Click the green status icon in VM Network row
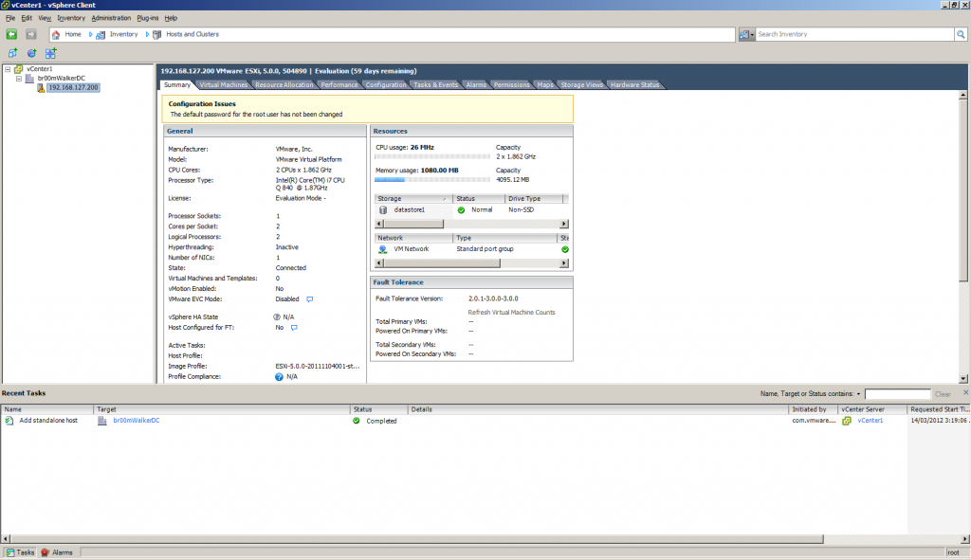Screen dimensions: 971x560 click(565, 249)
